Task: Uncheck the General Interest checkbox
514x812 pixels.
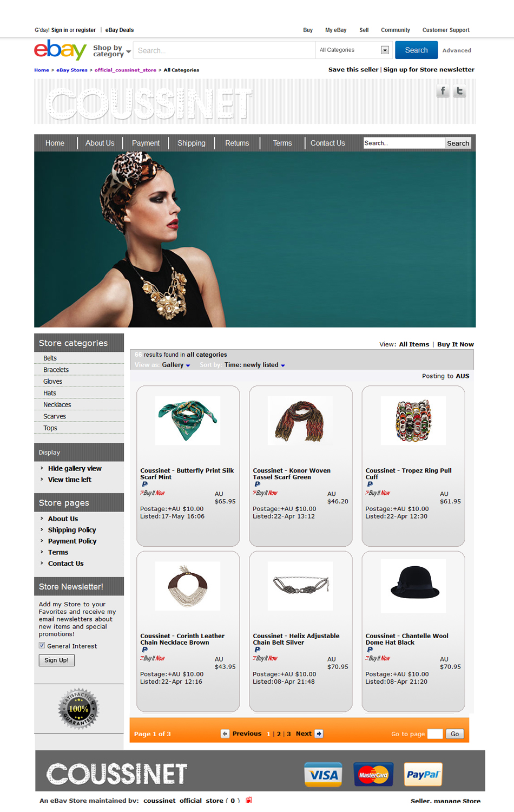Action: pos(42,645)
